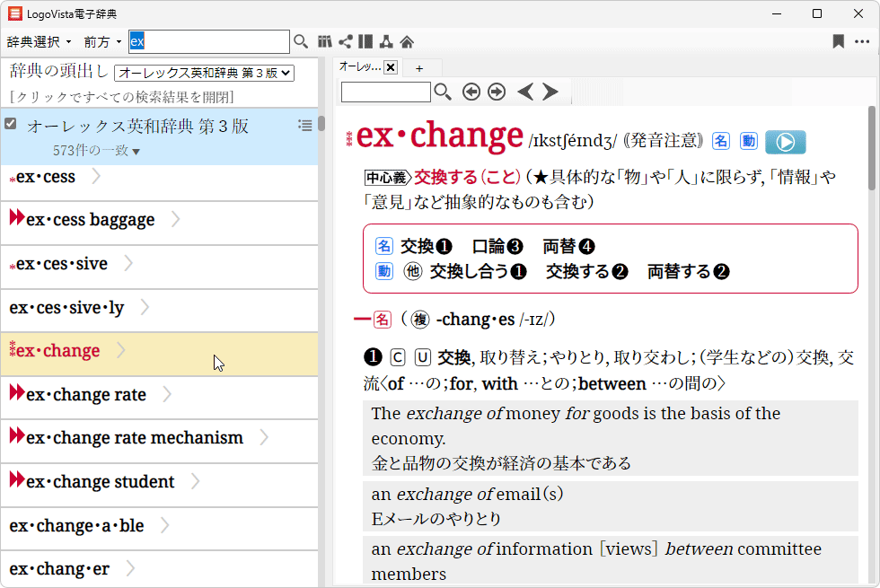Open the result list options icon
The image size is (880, 588).
click(305, 126)
